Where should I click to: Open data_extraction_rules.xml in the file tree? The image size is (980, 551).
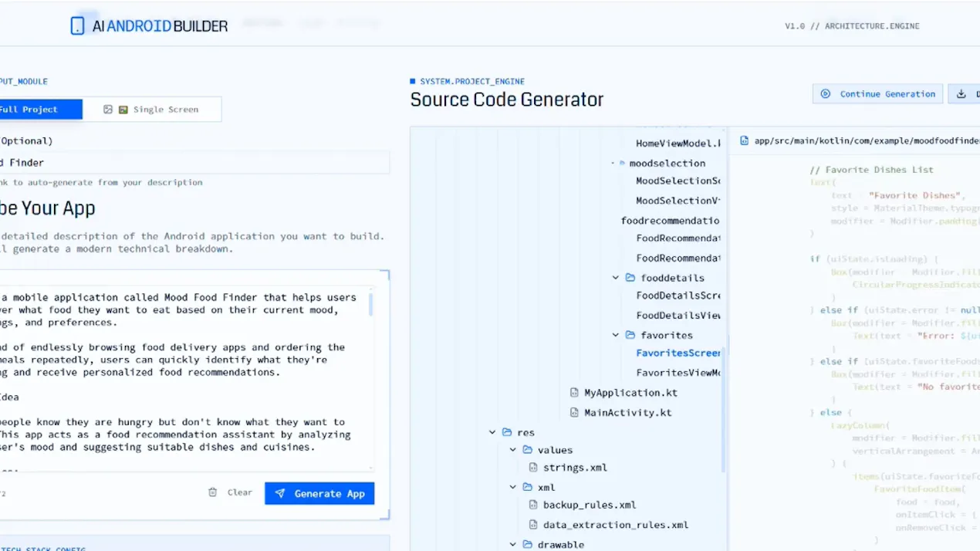[616, 525]
